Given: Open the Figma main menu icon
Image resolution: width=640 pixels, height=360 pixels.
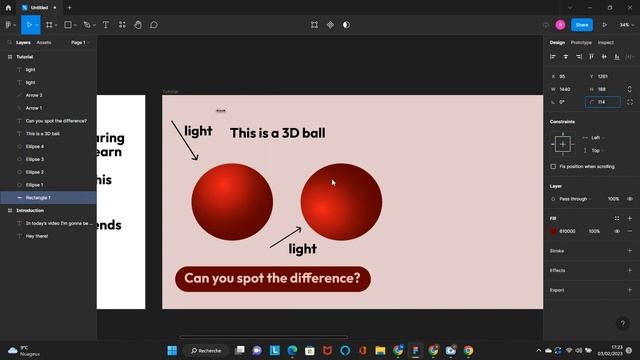Looking at the screenshot, I should point(8,25).
